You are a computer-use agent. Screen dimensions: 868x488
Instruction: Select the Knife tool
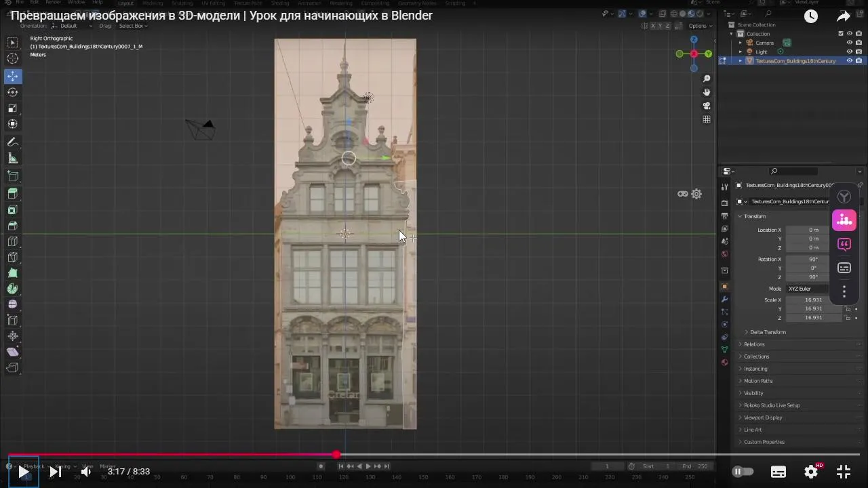tap(13, 258)
